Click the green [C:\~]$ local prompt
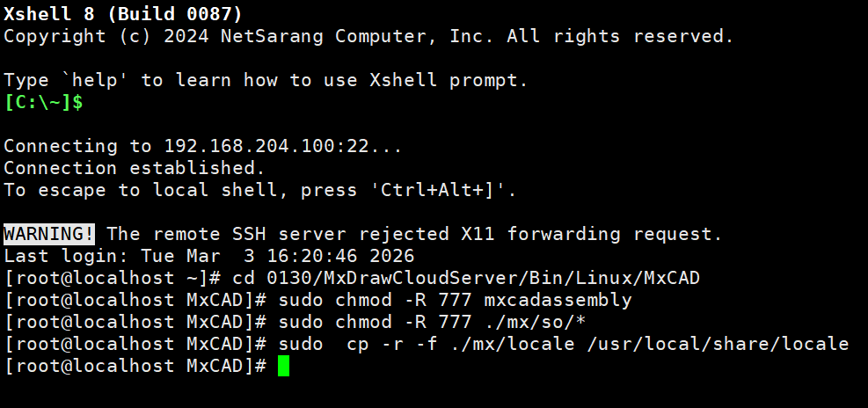The image size is (868, 408). 43,102
